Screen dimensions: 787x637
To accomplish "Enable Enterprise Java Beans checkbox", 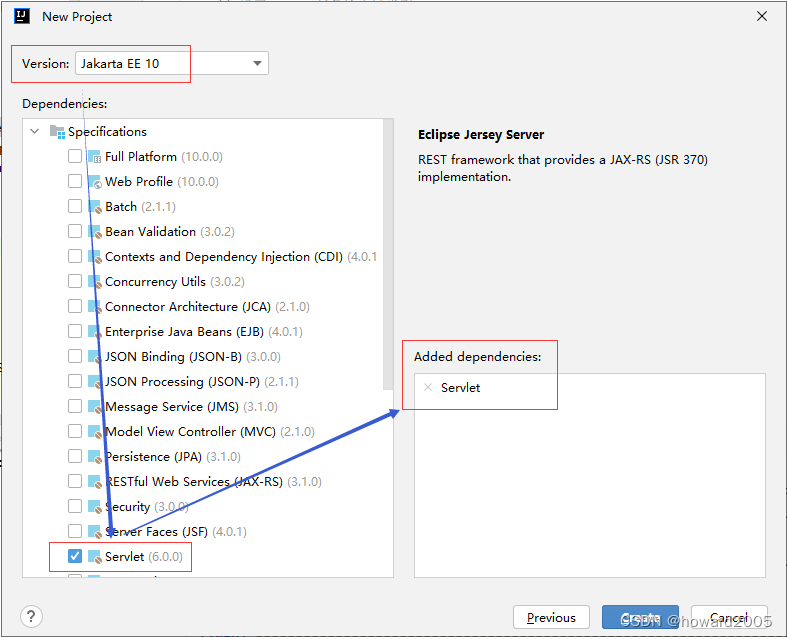I will 75,331.
